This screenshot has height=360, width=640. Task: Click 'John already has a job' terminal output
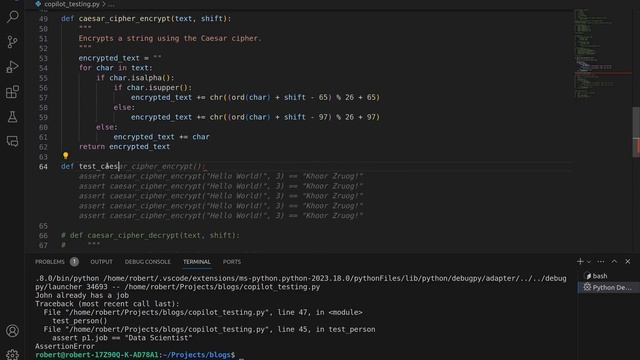click(82, 296)
